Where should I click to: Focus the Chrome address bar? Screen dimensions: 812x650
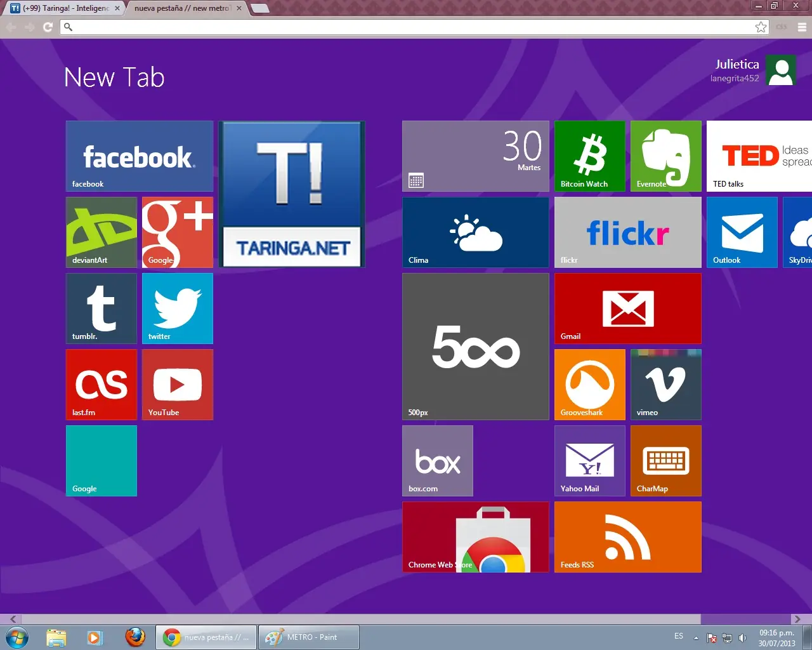[415, 27]
